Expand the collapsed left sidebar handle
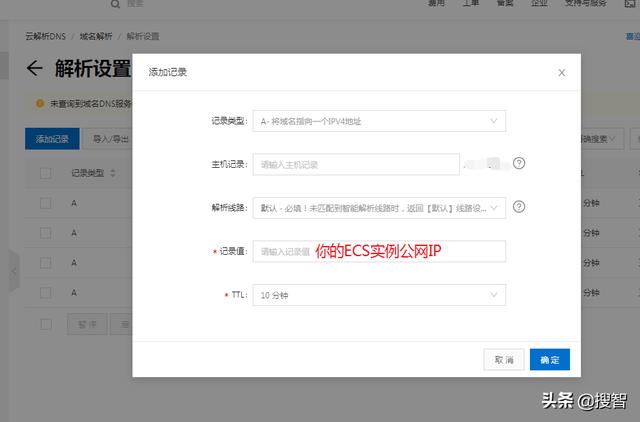 pos(14,271)
